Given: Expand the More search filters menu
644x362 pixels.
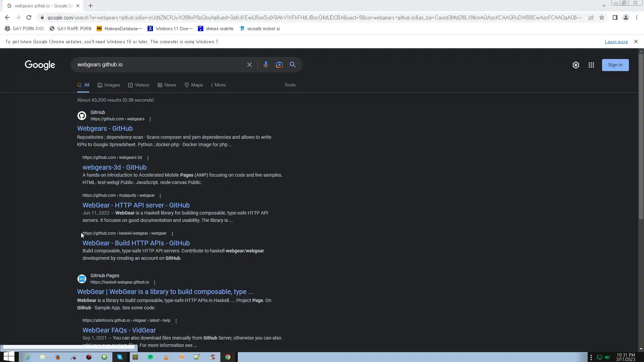Looking at the screenshot, I should pyautogui.click(x=218, y=85).
